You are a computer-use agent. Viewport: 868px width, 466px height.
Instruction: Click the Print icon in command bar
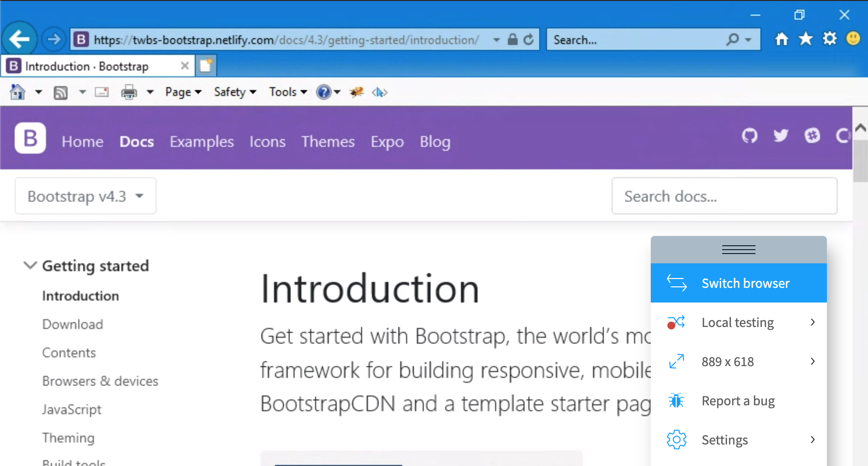[129, 92]
